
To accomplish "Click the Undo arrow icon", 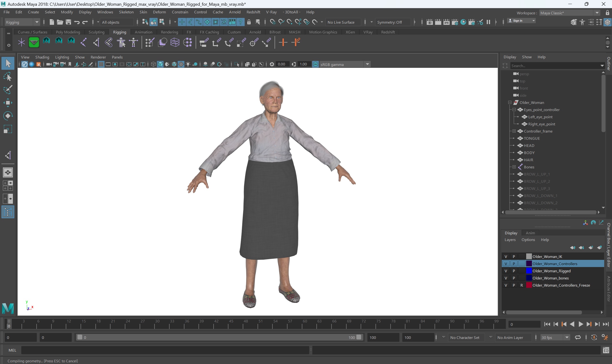I will pos(77,22).
